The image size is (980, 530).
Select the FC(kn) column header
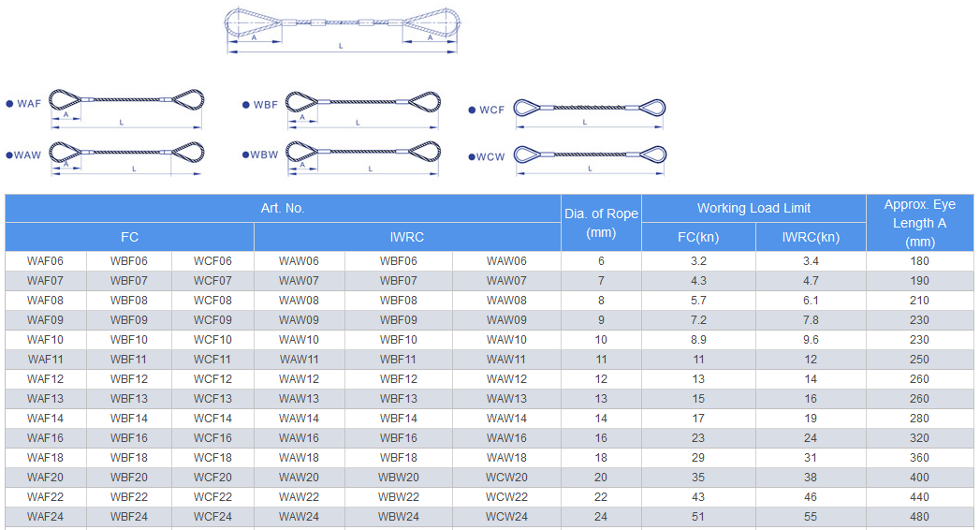coord(698,237)
